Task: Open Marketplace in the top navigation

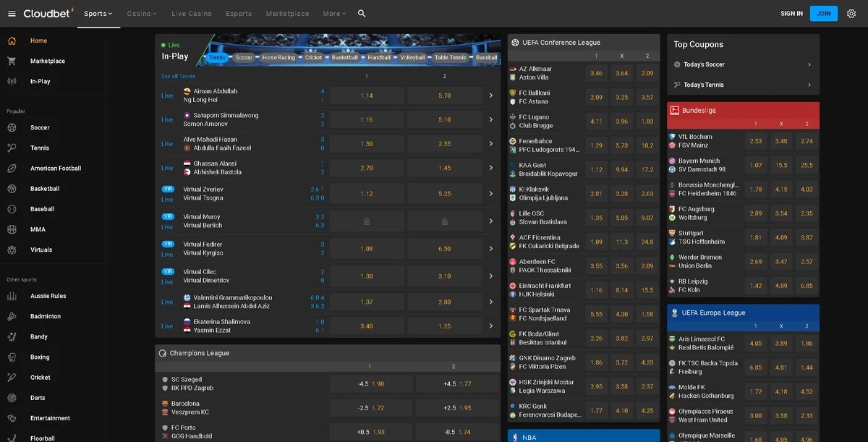Action: pos(287,14)
